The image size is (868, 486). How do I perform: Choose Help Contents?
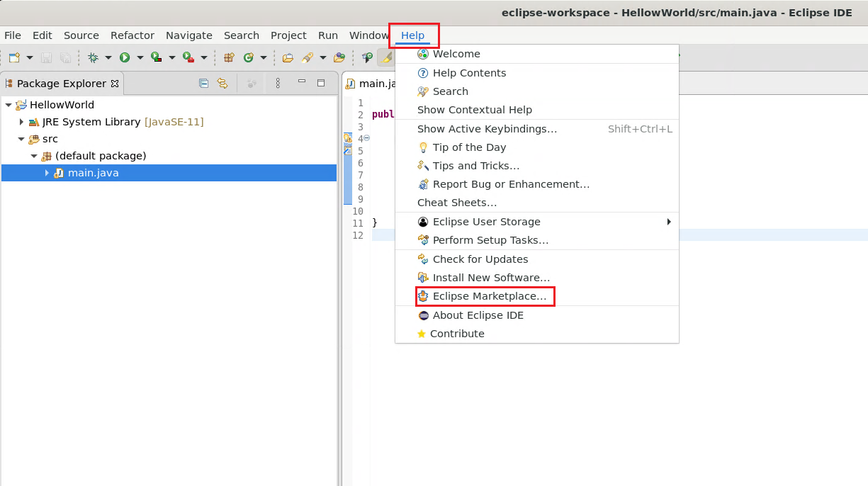click(x=537, y=73)
